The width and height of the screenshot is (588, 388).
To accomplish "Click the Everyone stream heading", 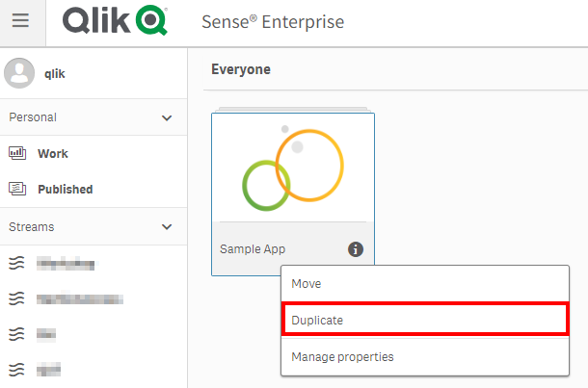I will coord(241,69).
